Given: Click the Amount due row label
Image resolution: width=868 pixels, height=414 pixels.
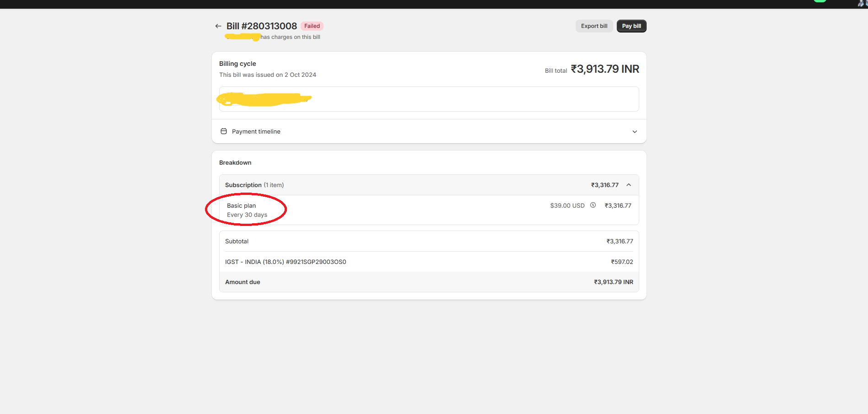Looking at the screenshot, I should [x=243, y=282].
